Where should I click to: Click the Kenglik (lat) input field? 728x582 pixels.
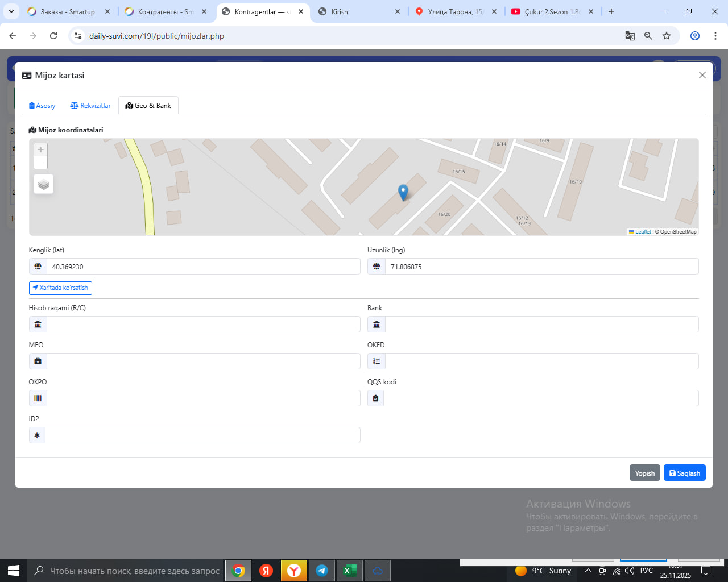click(203, 267)
